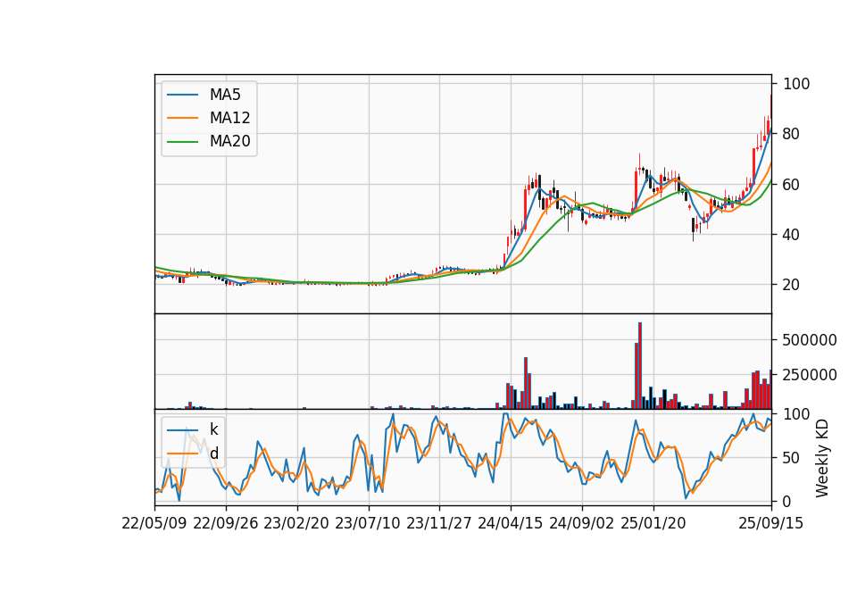The width and height of the screenshot is (857, 616).
Task: Click the 24/04/15 date tick label
Action: (x=511, y=524)
